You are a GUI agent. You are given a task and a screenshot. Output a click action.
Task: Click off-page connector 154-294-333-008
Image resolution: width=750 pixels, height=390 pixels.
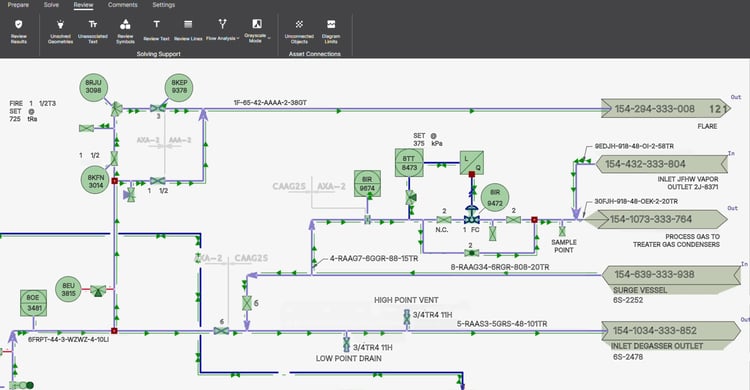(665, 109)
